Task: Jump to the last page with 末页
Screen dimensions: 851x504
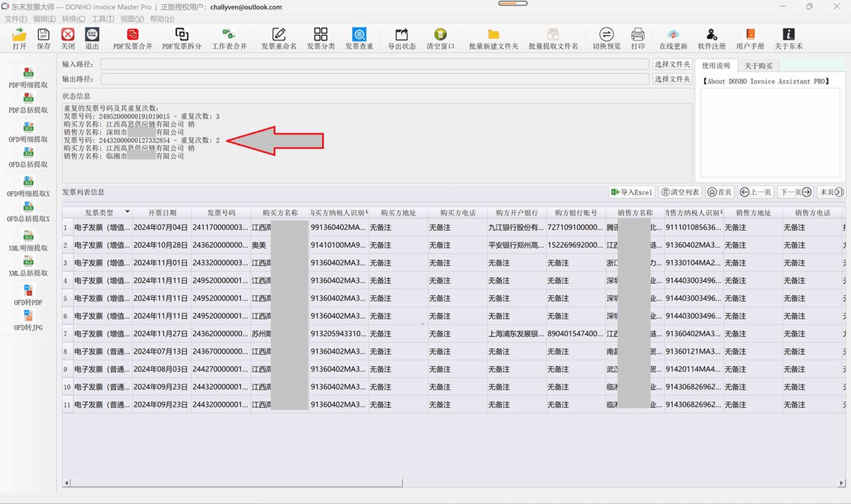Action: [831, 192]
